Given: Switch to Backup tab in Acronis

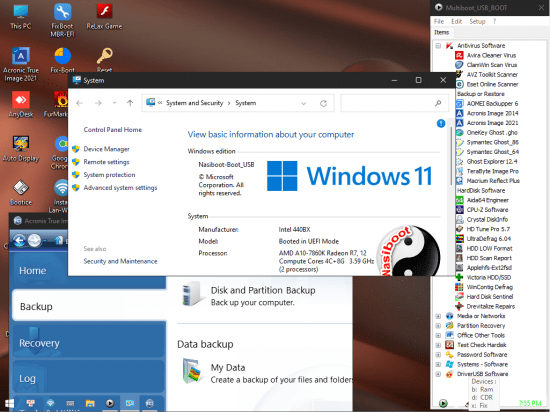Looking at the screenshot, I should (89, 306).
